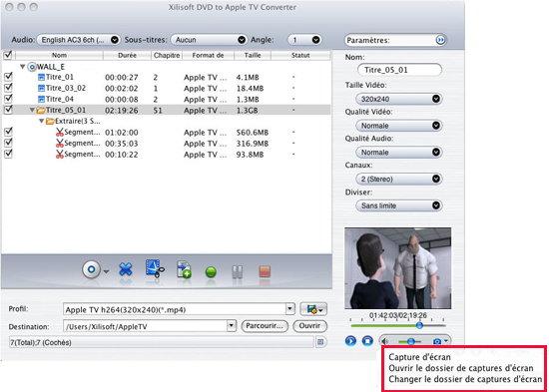Image resolution: width=549 pixels, height=392 pixels.
Task: Open the Angle dropdown
Action: point(304,40)
